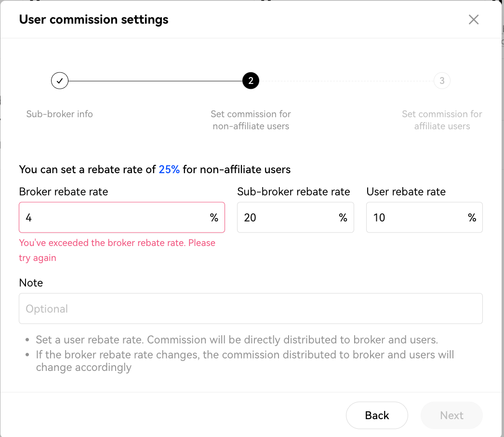Click the step 2 circle indicator
Viewport: 504px width, 437px height.
point(251,81)
